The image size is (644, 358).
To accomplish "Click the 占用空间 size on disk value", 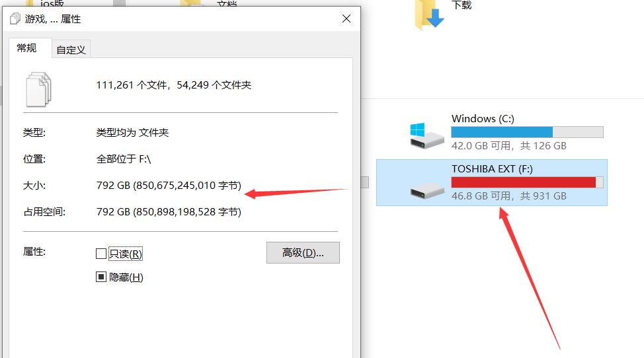I will point(169,212).
